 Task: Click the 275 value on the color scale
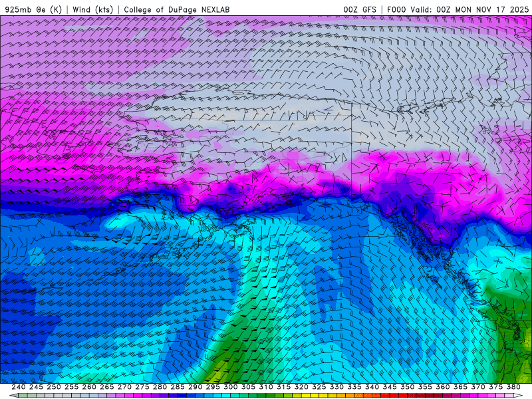point(142,387)
